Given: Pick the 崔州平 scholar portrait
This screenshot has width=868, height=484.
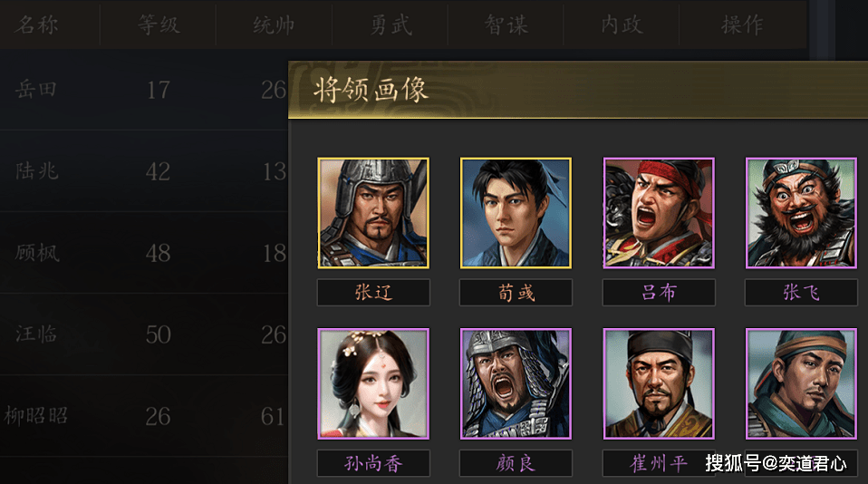Looking at the screenshot, I should pos(659,383).
